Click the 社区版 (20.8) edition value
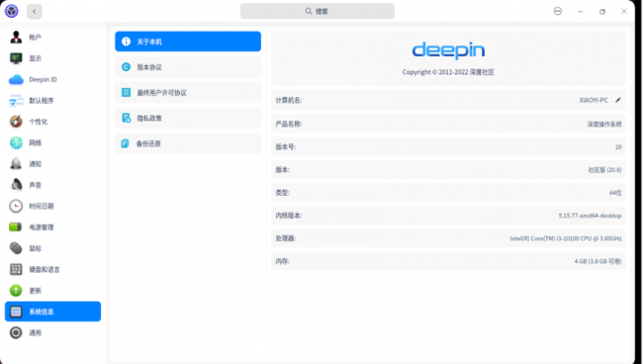This screenshot has width=643, height=364. coord(604,170)
